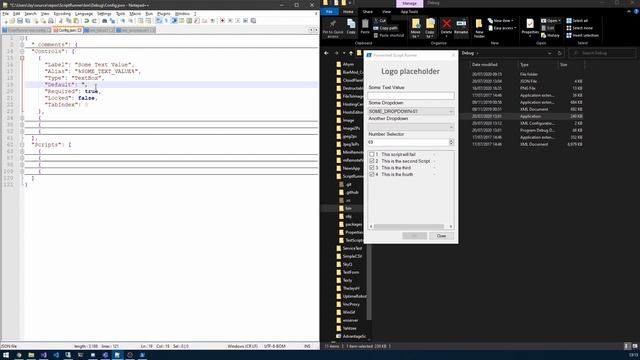
Task: Open the App Tools tab in Explorer
Action: click(x=409, y=12)
